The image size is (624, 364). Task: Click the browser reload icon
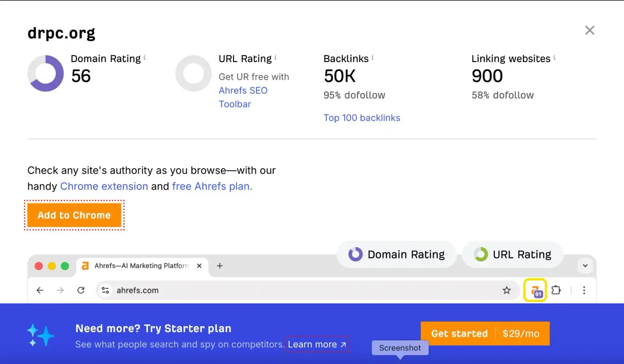point(81,290)
